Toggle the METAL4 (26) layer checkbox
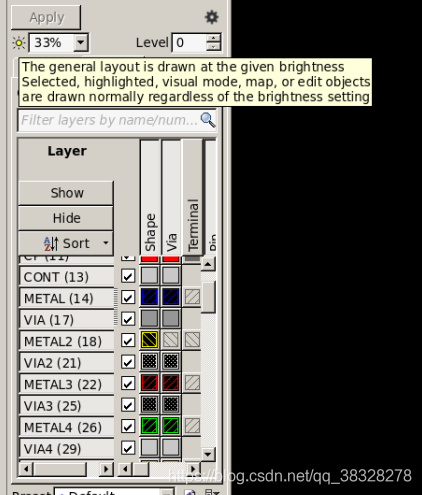 128,426
